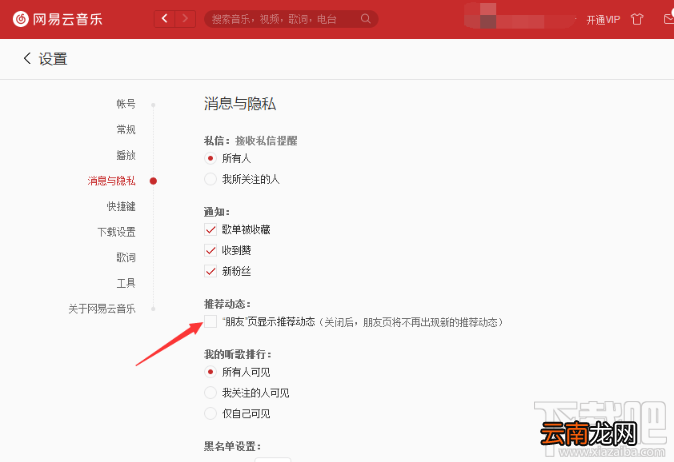Choose 我所关注的人 for private messages
This screenshot has height=462, width=674.
click(210, 179)
